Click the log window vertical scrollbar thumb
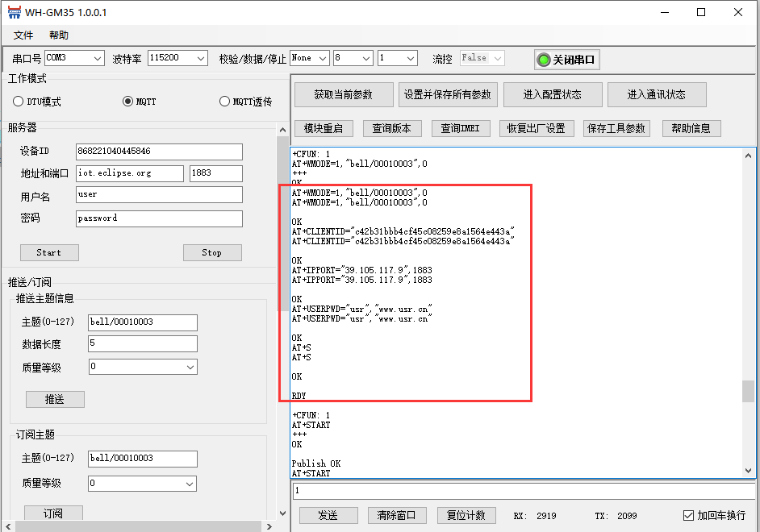This screenshot has width=760, height=532. coord(749,391)
